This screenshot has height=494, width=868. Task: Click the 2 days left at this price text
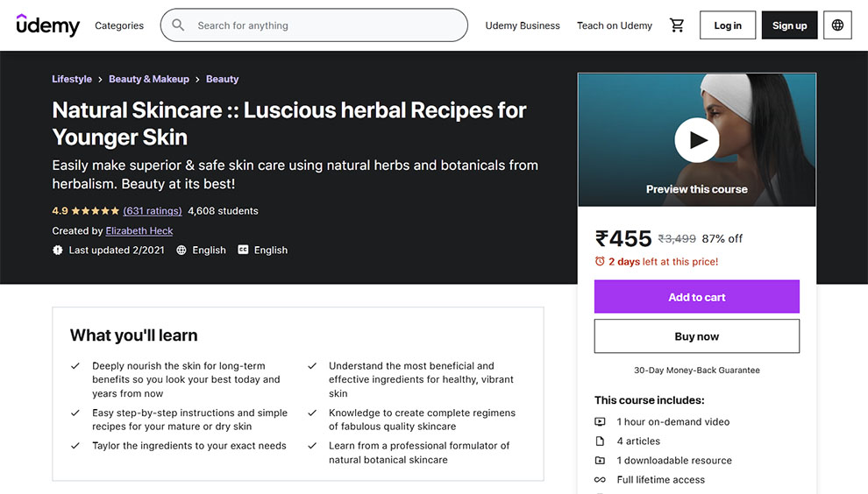[x=663, y=262]
